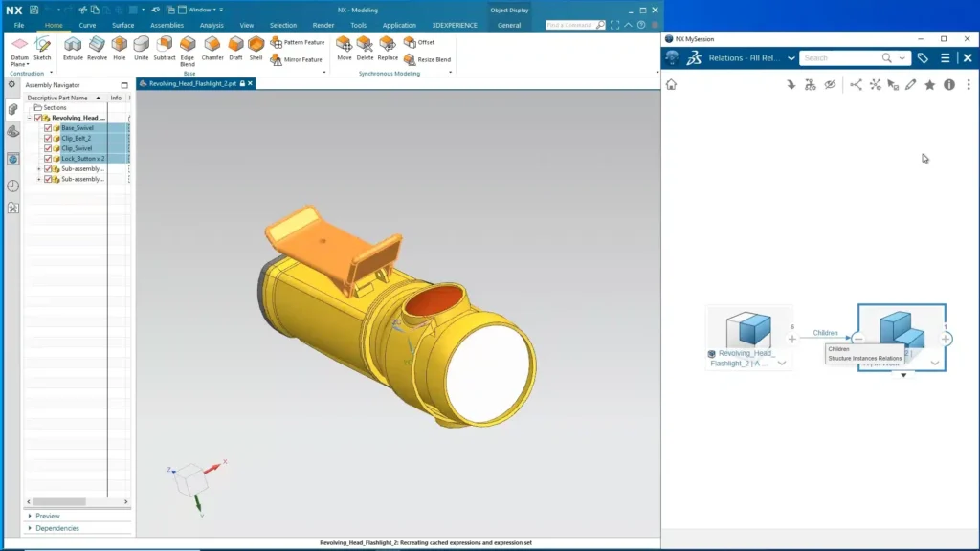Uncheck the Base_Swivel component checkbox

coord(48,127)
